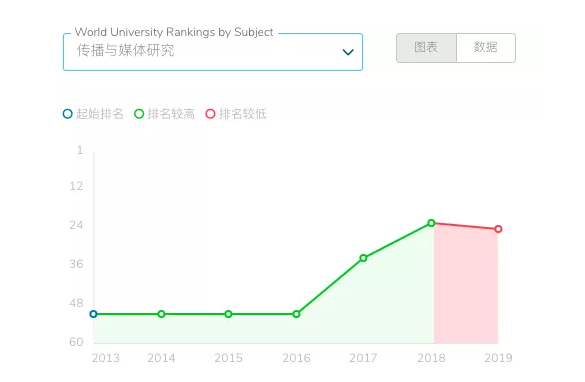585x382 pixels.
Task: Click the 排名较低 legend label text
Action: click(x=243, y=114)
